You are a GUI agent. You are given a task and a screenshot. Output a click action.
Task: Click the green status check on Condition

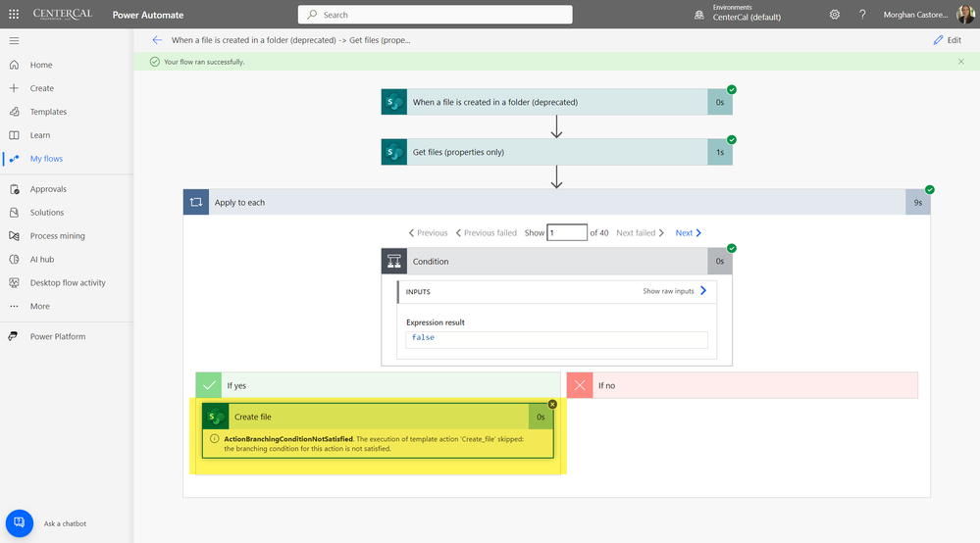(x=731, y=248)
